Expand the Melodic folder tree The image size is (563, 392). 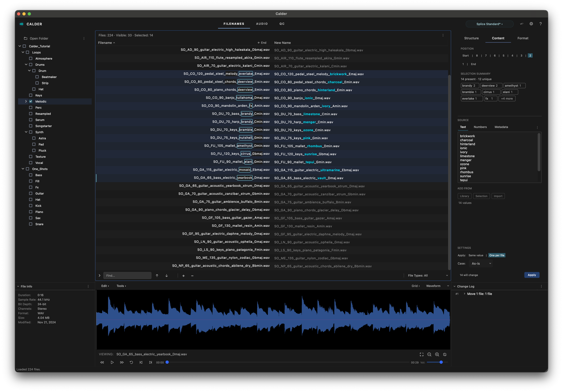pyautogui.click(x=26, y=101)
